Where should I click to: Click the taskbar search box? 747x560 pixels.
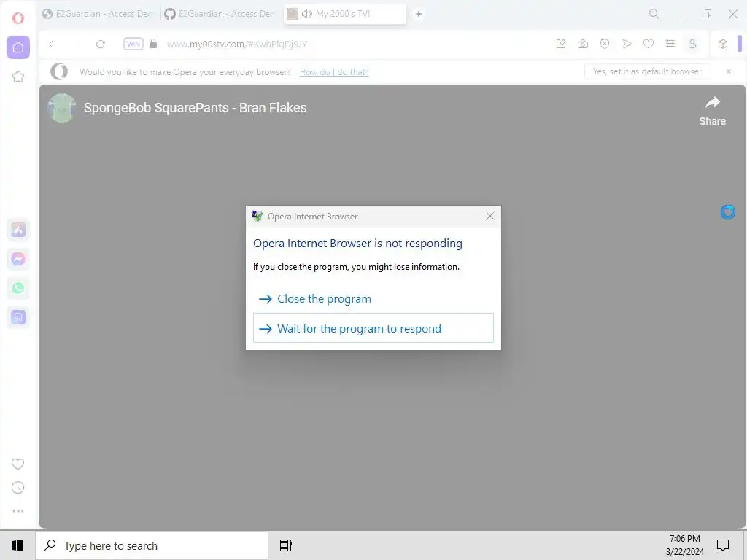(152, 545)
